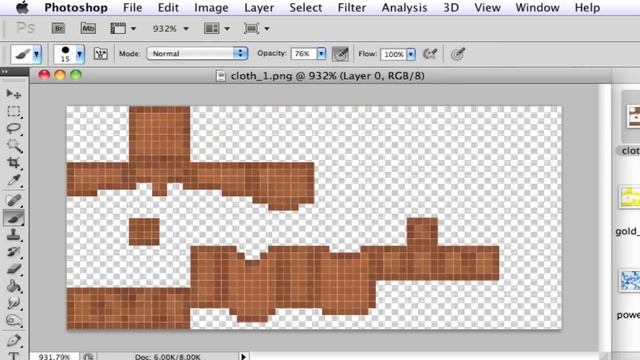Open the Flow slider dropdown arrow

coord(411,54)
